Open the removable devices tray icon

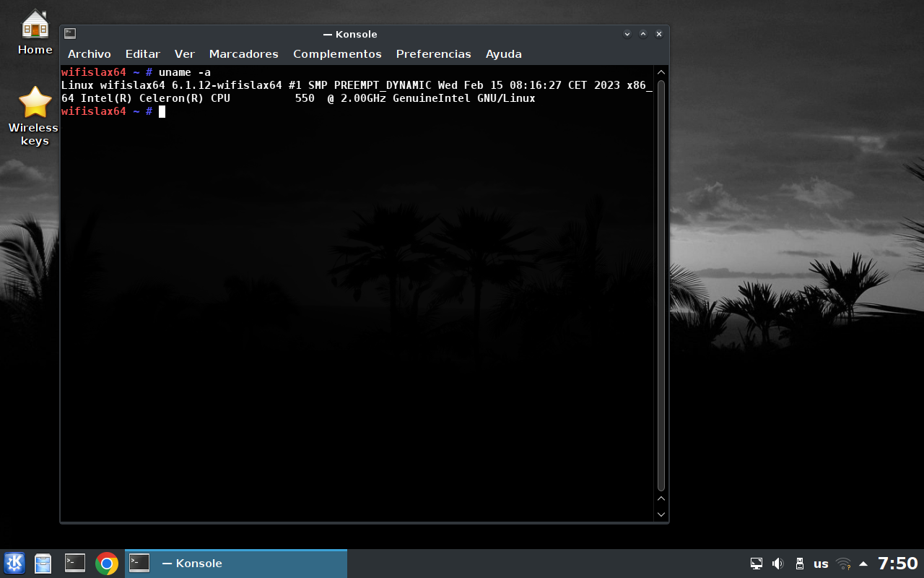pyautogui.click(x=799, y=564)
